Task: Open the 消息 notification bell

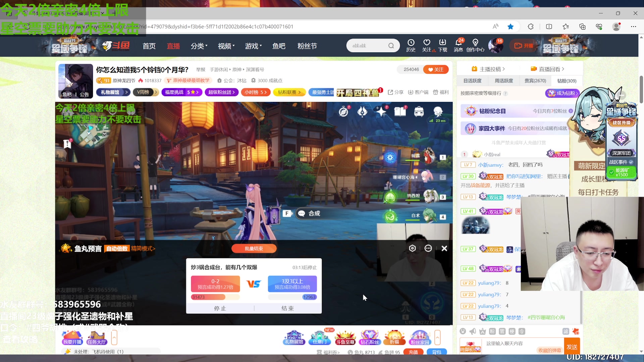Action: pos(459,45)
